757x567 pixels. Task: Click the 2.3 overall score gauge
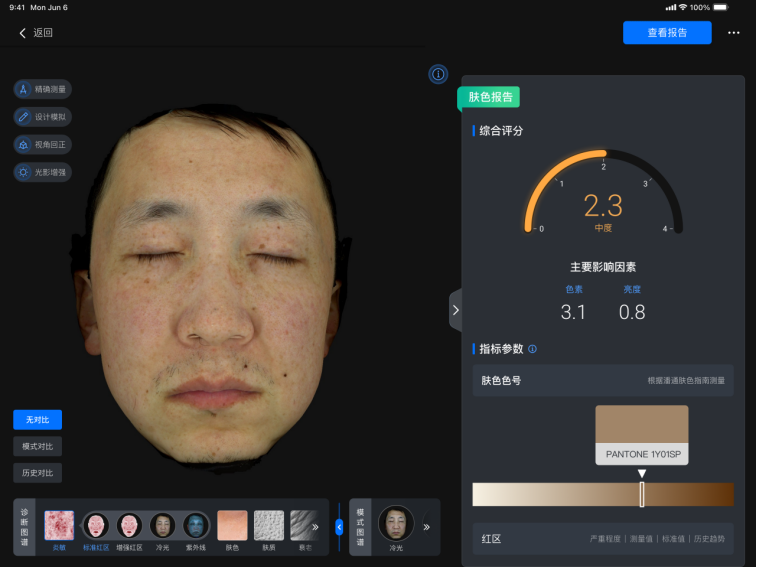tap(603, 193)
